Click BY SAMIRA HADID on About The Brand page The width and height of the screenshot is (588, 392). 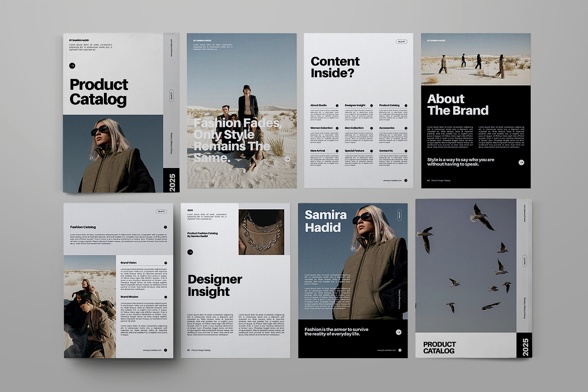point(436,41)
